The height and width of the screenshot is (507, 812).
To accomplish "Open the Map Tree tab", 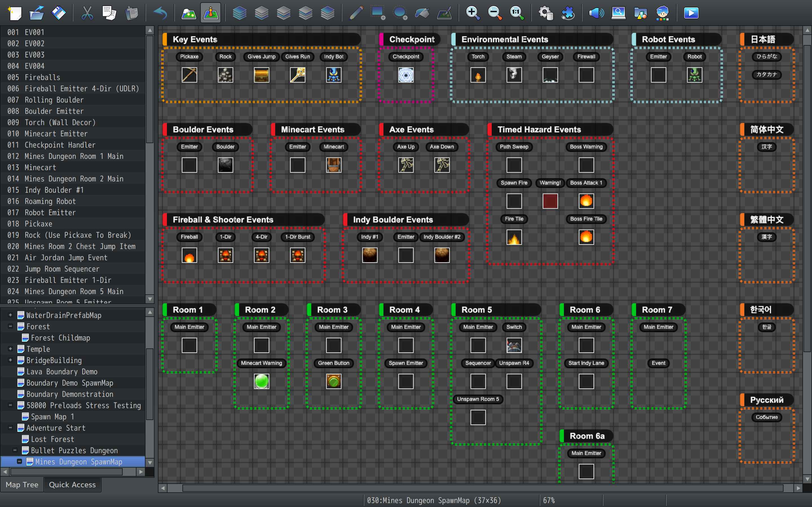I will (x=22, y=484).
